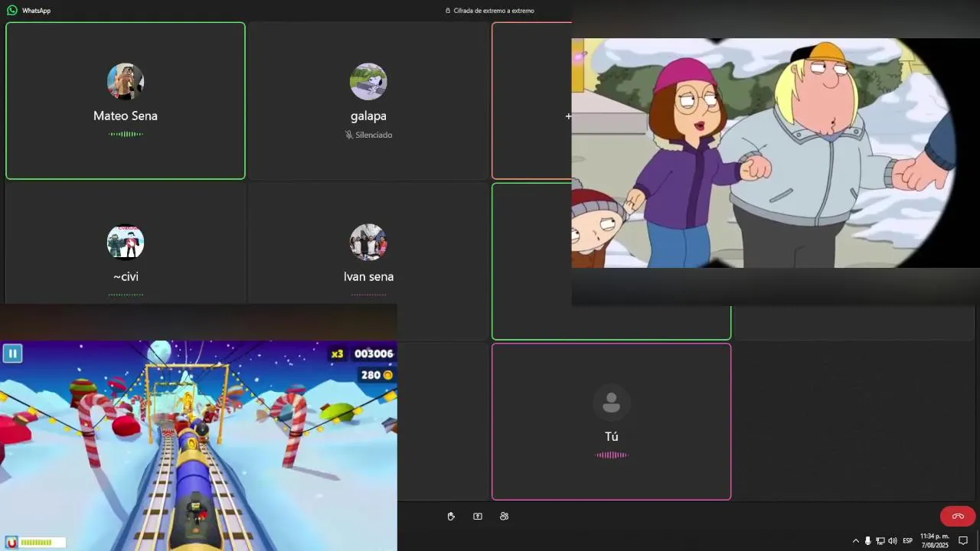Start screen sharing from the call toolbar
The image size is (980, 551).
tap(478, 517)
